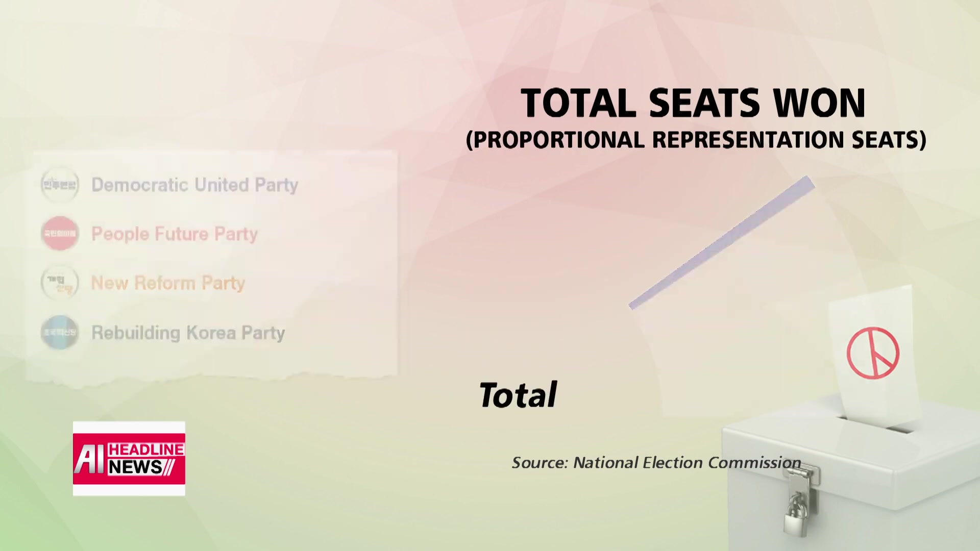Click the TOTAL SEATS WON heading
This screenshot has width=980, height=551.
[693, 103]
